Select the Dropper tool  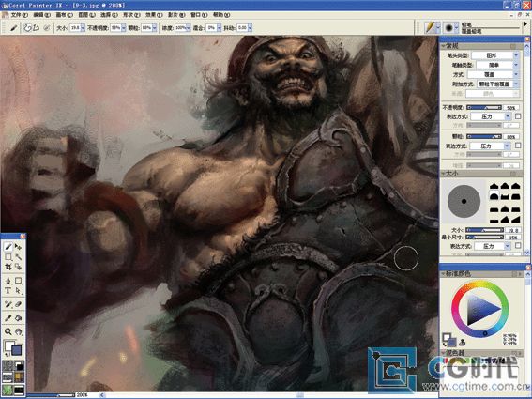[8, 318]
